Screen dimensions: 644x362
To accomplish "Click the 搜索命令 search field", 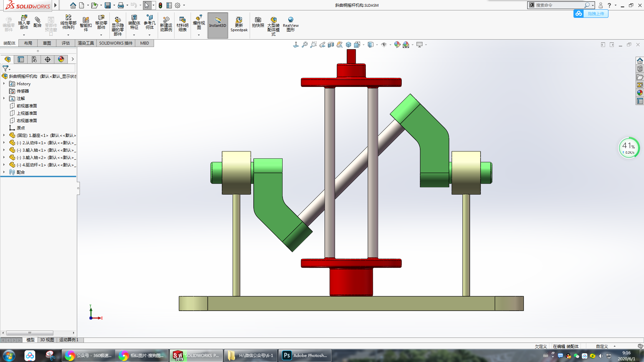I will click(559, 5).
